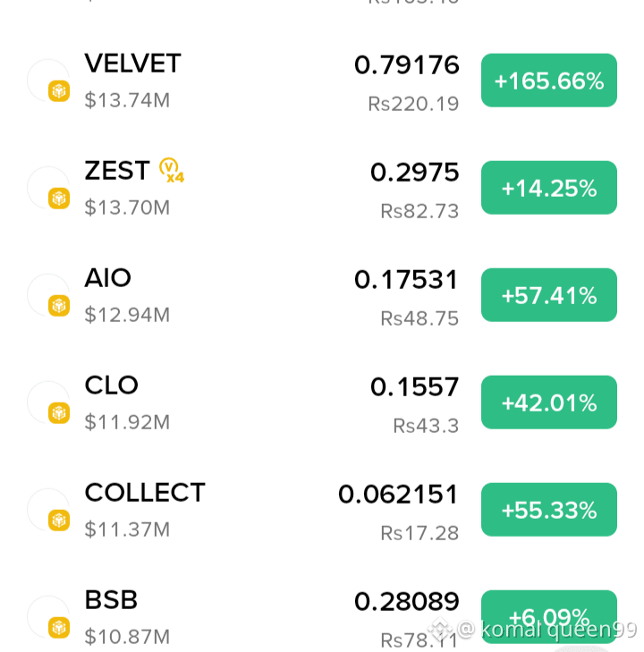This screenshot has width=644, height=652.
Task: Toggle AIO +57.41% change badge
Action: coord(549,295)
